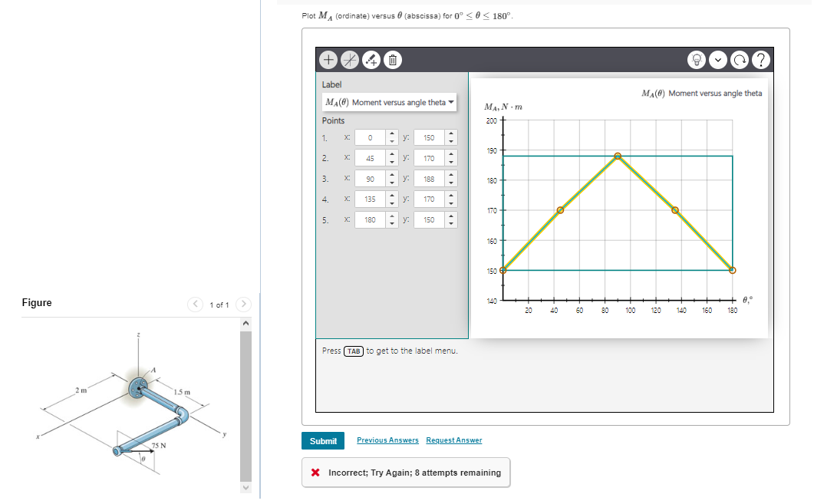814x504 pixels.
Task: Open the help question mark icon
Action: click(x=760, y=59)
